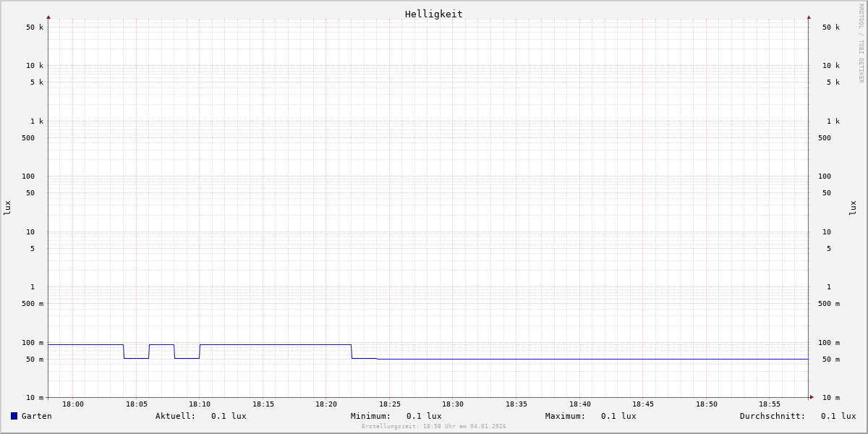The width and height of the screenshot is (868, 434).
Task: Click the 100 label on left axis
Action: (28, 176)
